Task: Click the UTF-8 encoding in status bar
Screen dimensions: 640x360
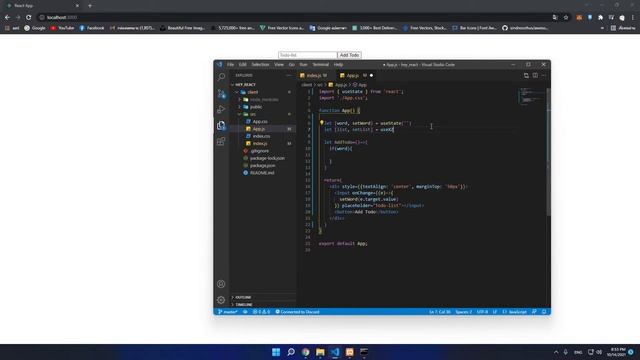Action: coord(482,312)
